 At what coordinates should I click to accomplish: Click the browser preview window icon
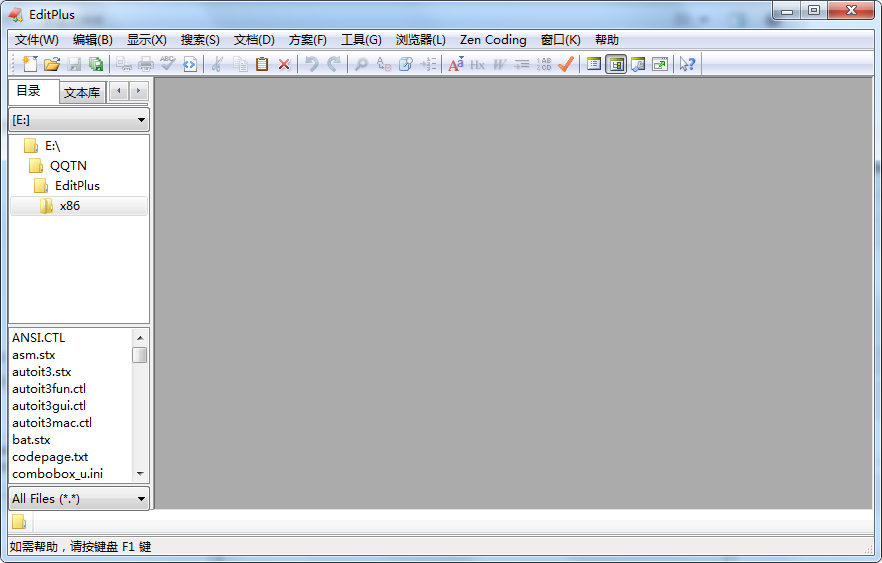point(638,64)
